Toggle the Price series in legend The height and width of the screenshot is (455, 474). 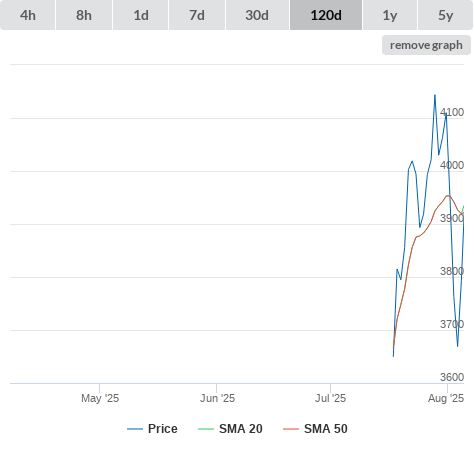pyautogui.click(x=152, y=429)
